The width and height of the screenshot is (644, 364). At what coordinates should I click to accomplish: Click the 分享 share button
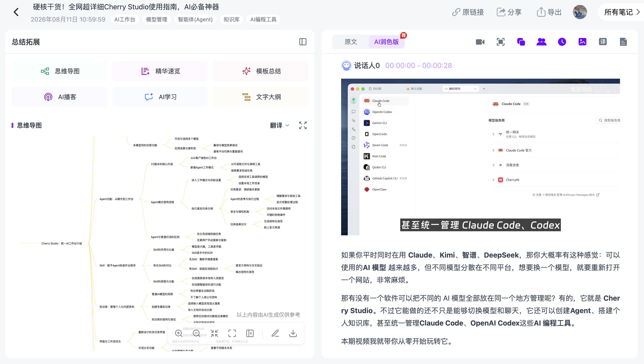509,12
